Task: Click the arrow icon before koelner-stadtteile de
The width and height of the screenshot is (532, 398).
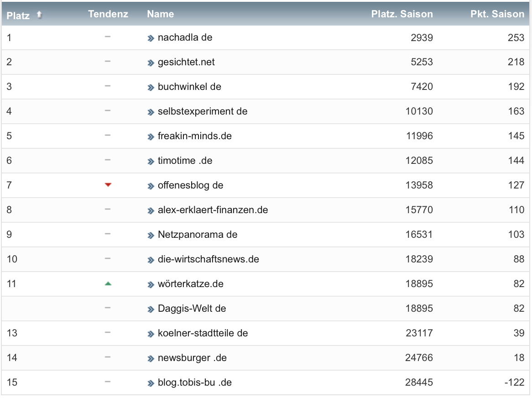Action: [x=151, y=334]
